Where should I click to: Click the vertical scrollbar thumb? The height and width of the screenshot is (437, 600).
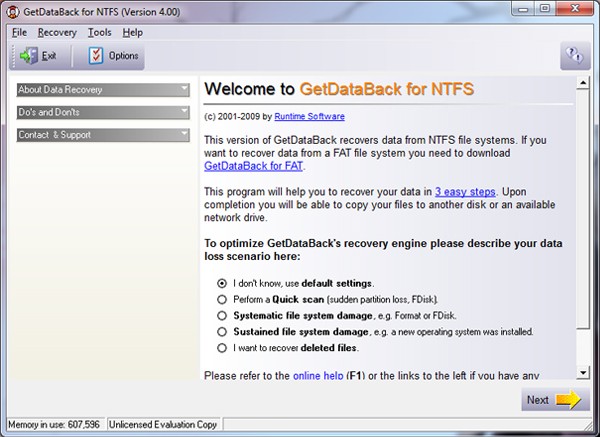point(582,209)
